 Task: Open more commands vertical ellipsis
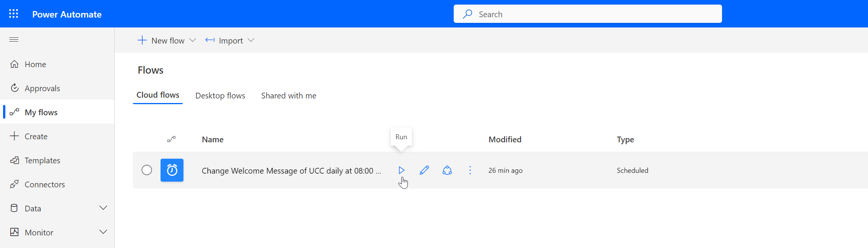click(x=470, y=170)
